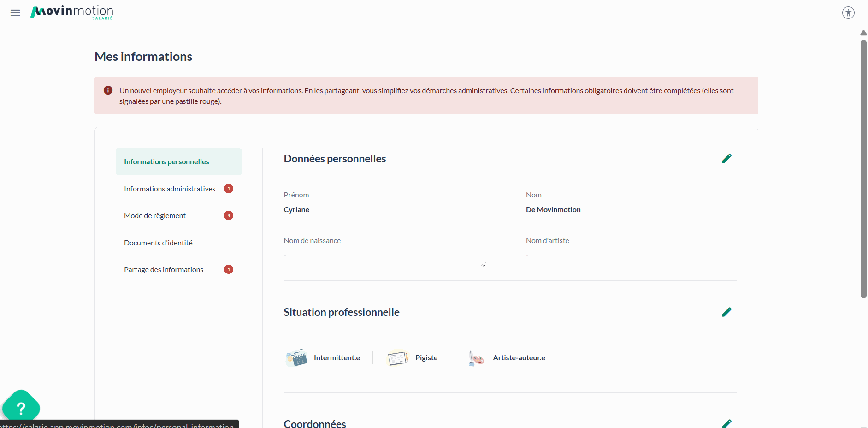
Task: Edit Coordonnées with pencil icon
Action: [726, 423]
